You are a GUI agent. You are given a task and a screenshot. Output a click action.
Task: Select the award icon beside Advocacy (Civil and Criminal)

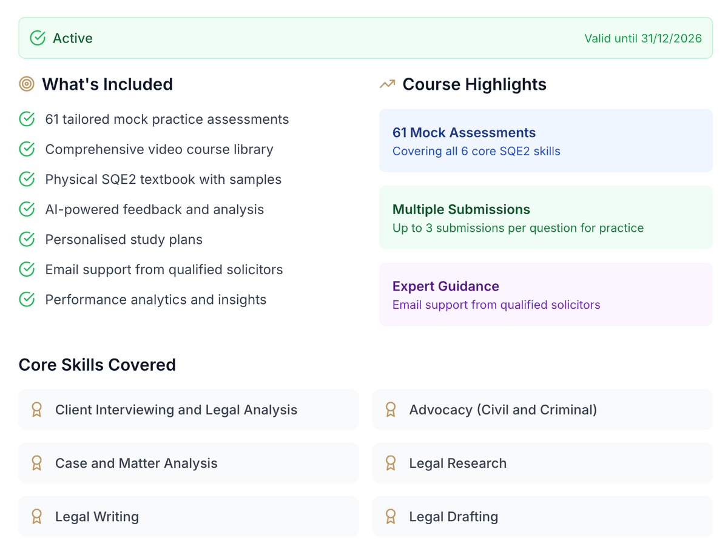[x=390, y=410]
